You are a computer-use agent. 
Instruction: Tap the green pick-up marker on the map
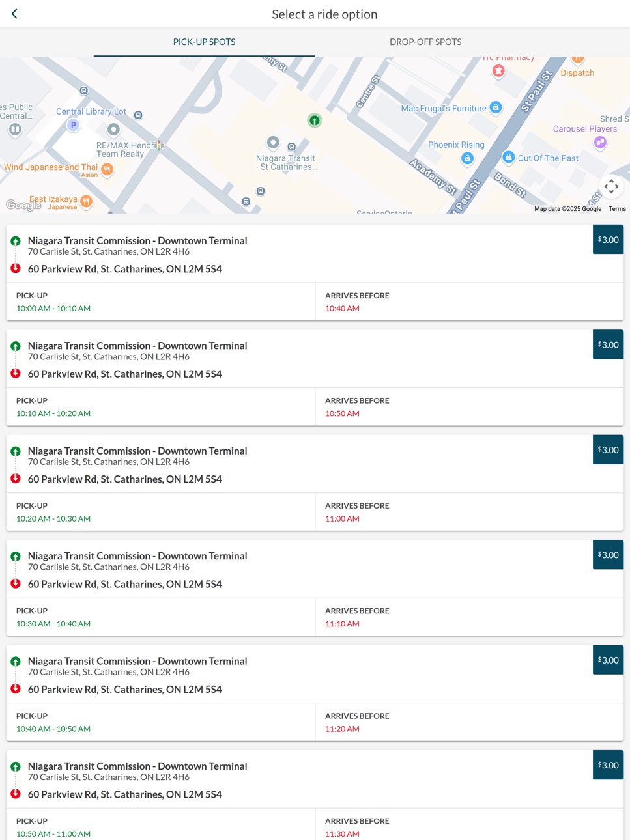[315, 120]
